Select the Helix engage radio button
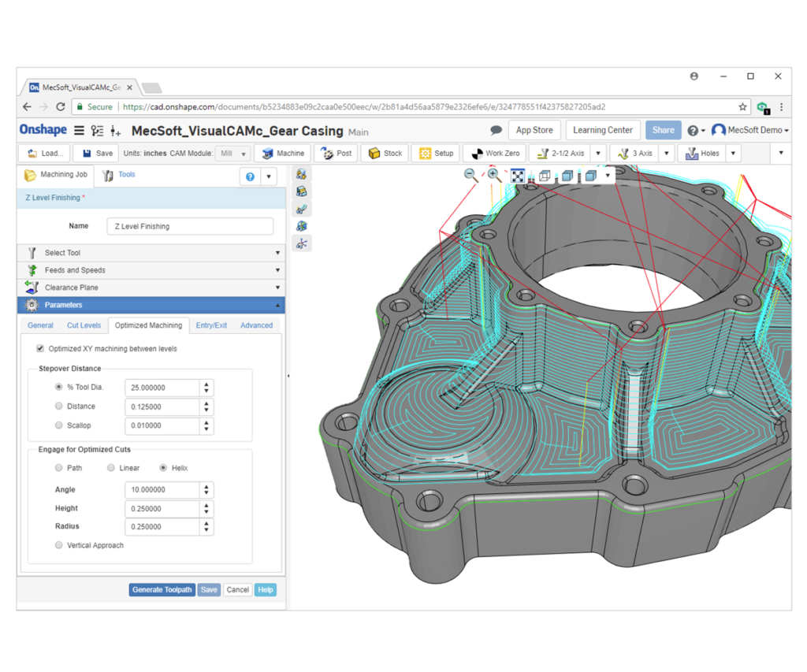 pos(163,468)
